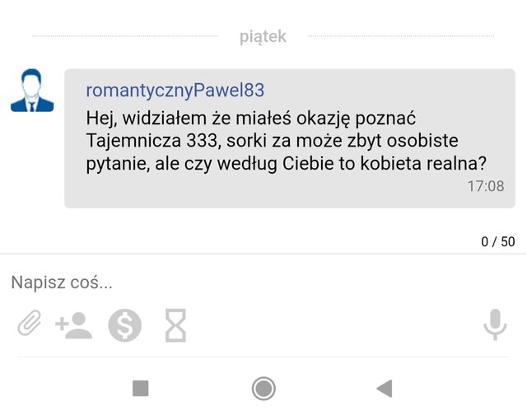Start voice recording with microphone icon
The height and width of the screenshot is (420, 527).
495,324
